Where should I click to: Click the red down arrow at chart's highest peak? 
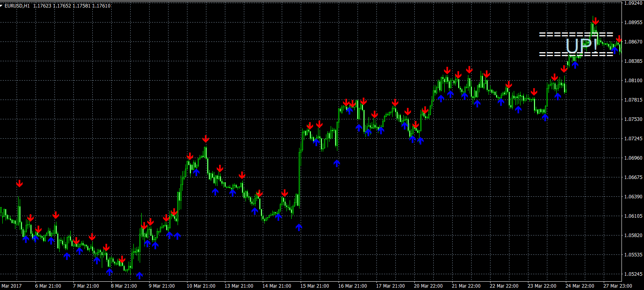coord(595,21)
